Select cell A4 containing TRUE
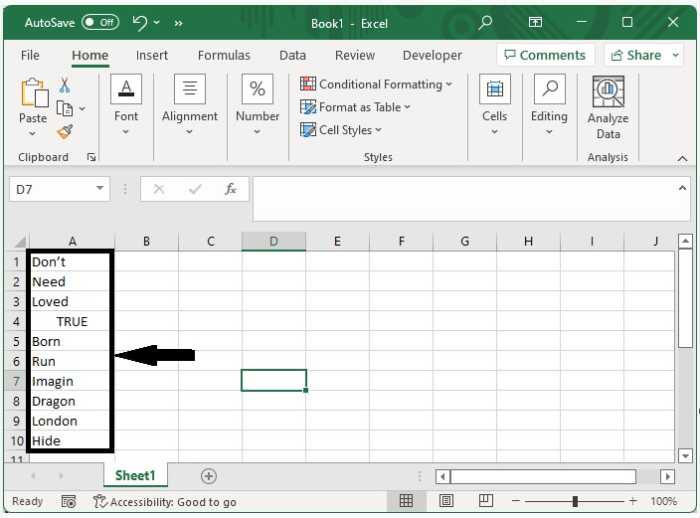700x518 pixels. [72, 322]
